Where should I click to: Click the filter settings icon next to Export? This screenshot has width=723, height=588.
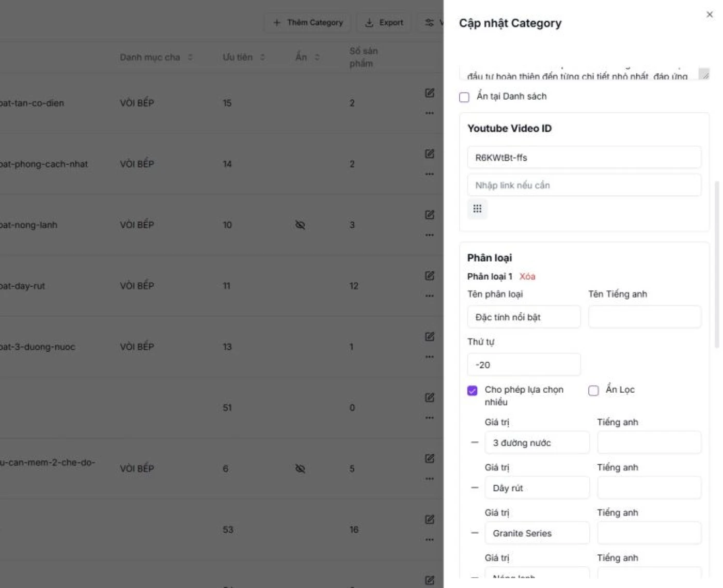click(x=429, y=22)
